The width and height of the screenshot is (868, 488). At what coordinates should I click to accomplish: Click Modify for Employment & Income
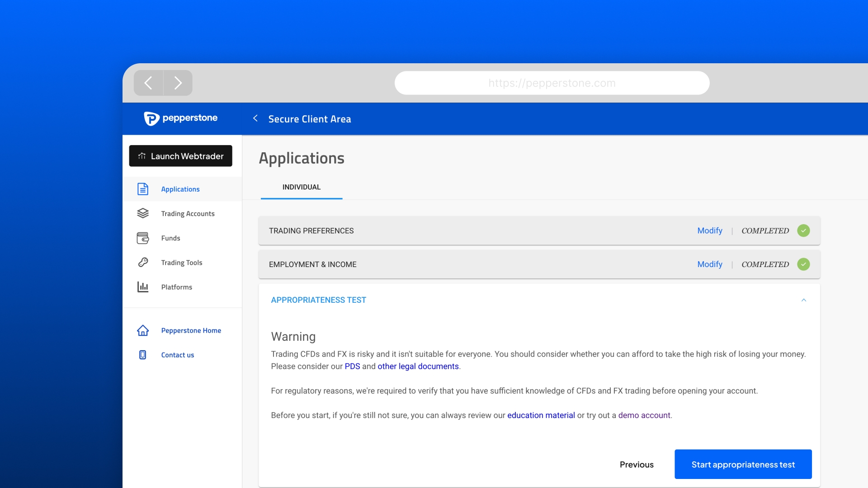(709, 264)
